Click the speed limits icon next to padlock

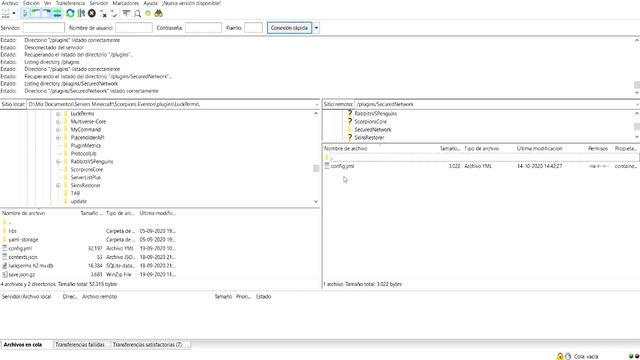click(568, 356)
